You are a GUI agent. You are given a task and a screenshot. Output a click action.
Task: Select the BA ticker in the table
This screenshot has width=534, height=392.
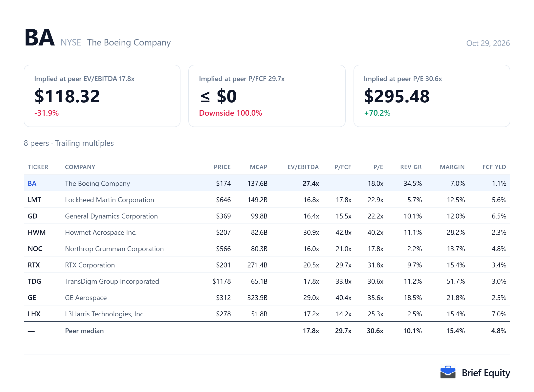click(x=32, y=183)
